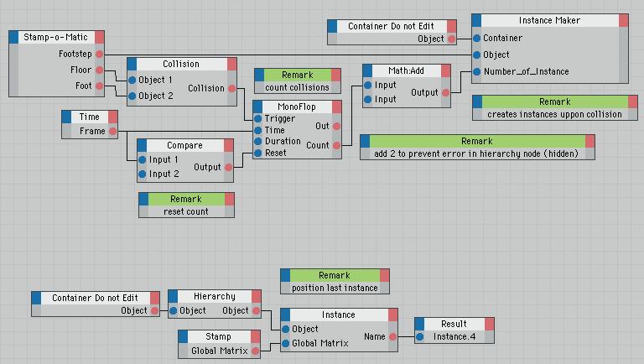This screenshot has height=364, width=644.
Task: Click the Trigger input port on MonoFlop
Action: (258, 118)
